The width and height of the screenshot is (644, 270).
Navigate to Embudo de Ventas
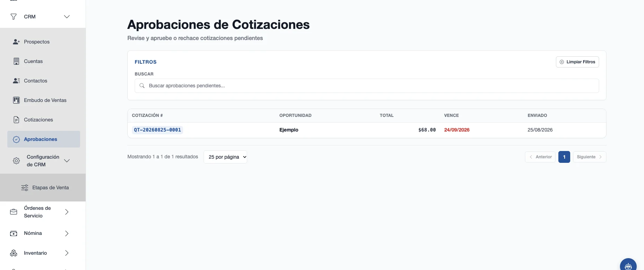pyautogui.click(x=44, y=100)
